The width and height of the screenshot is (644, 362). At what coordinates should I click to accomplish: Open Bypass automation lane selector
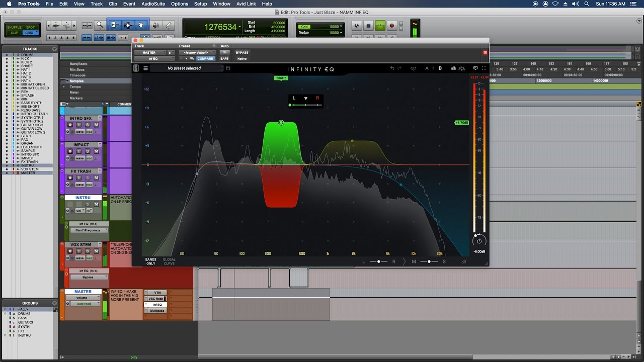[89, 277]
